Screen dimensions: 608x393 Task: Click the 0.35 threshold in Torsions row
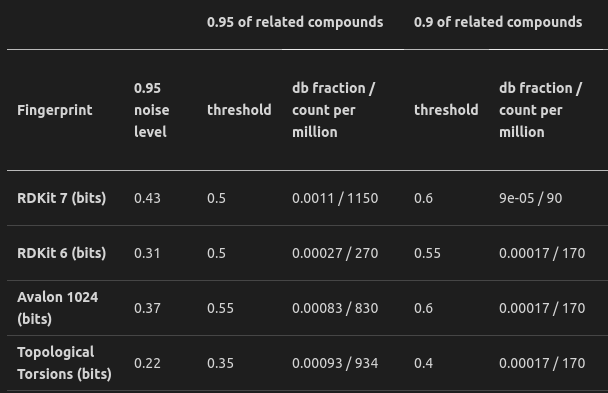[220, 363]
